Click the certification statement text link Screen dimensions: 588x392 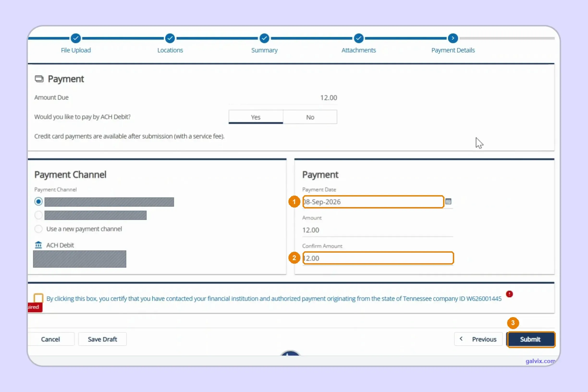(x=274, y=299)
